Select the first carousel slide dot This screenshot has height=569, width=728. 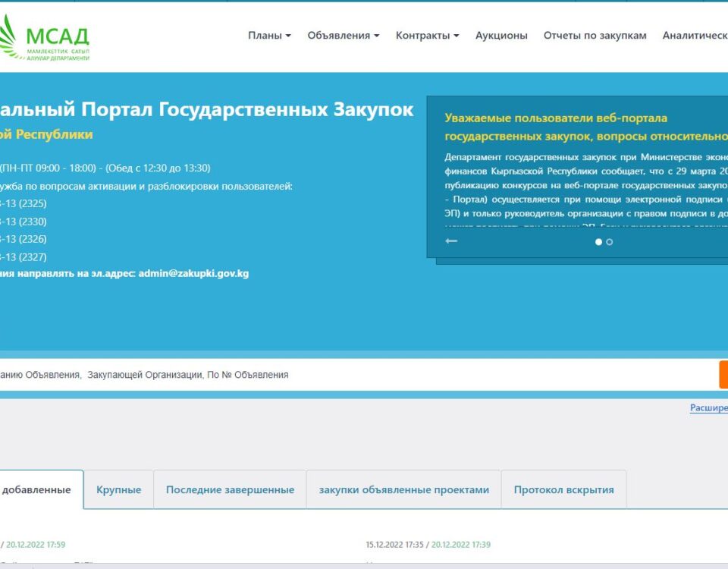click(598, 242)
